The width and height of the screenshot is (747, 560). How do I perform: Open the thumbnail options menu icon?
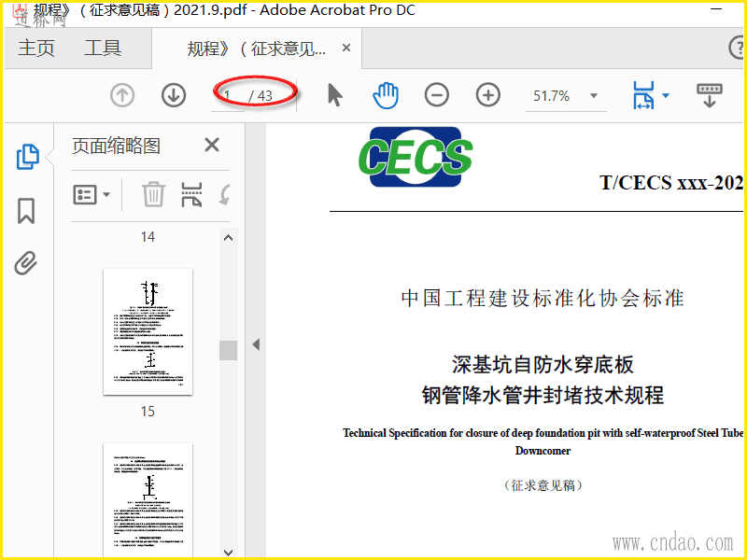(92, 194)
